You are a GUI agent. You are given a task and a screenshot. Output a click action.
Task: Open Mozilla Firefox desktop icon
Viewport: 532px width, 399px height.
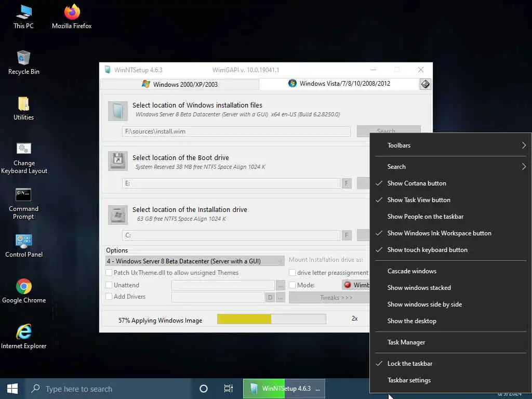tap(72, 17)
